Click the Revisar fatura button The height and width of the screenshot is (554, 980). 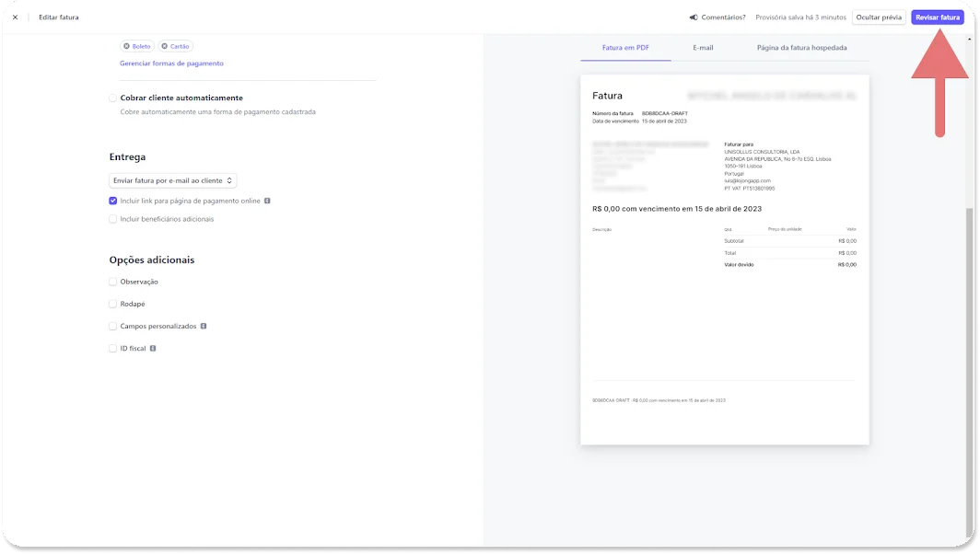tap(937, 17)
